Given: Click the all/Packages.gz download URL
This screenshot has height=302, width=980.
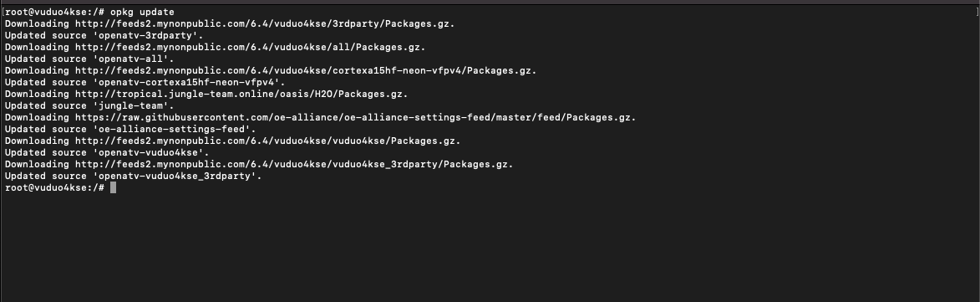Looking at the screenshot, I should pyautogui.click(x=250, y=47).
